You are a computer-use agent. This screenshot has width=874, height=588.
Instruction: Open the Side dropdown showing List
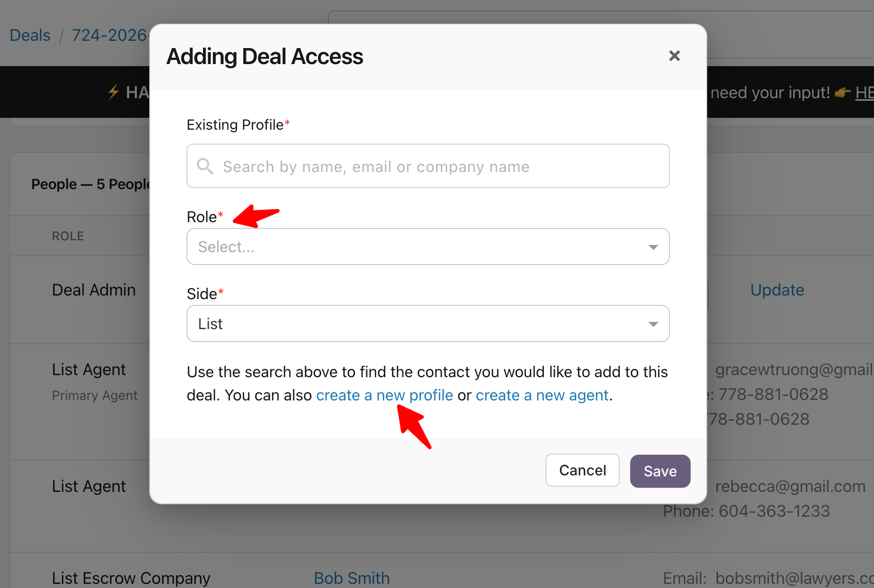click(428, 323)
